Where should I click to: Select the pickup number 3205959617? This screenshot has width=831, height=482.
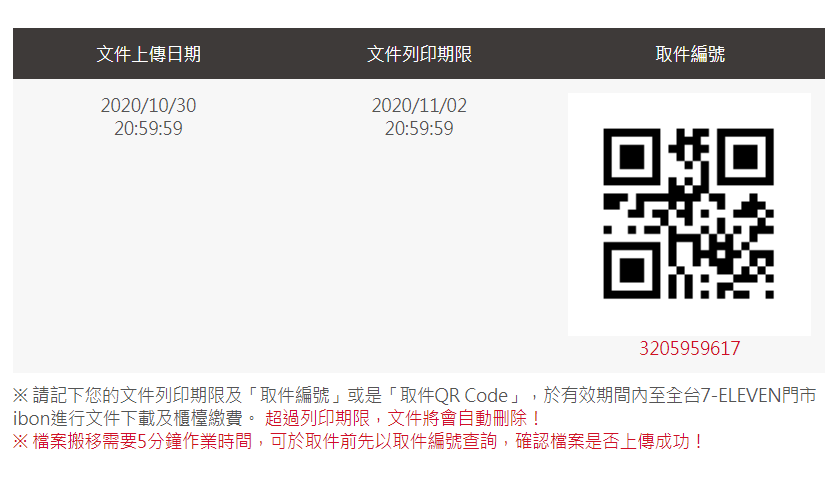pyautogui.click(x=689, y=348)
